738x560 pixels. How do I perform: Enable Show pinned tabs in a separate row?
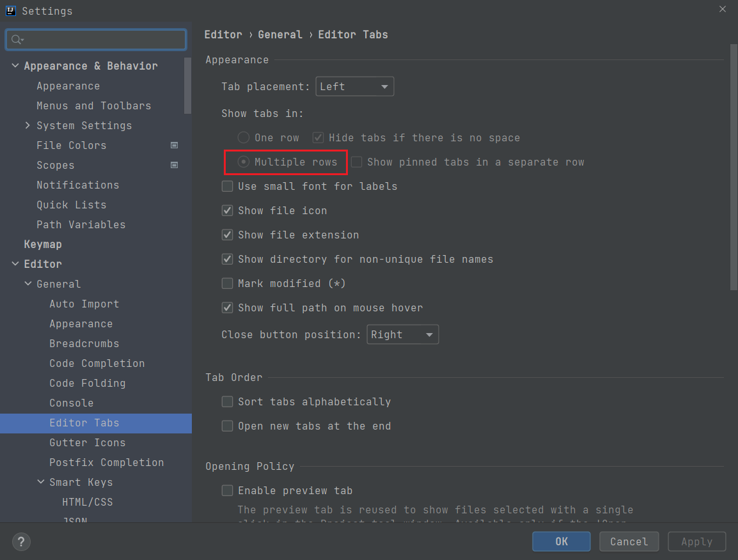[356, 162]
